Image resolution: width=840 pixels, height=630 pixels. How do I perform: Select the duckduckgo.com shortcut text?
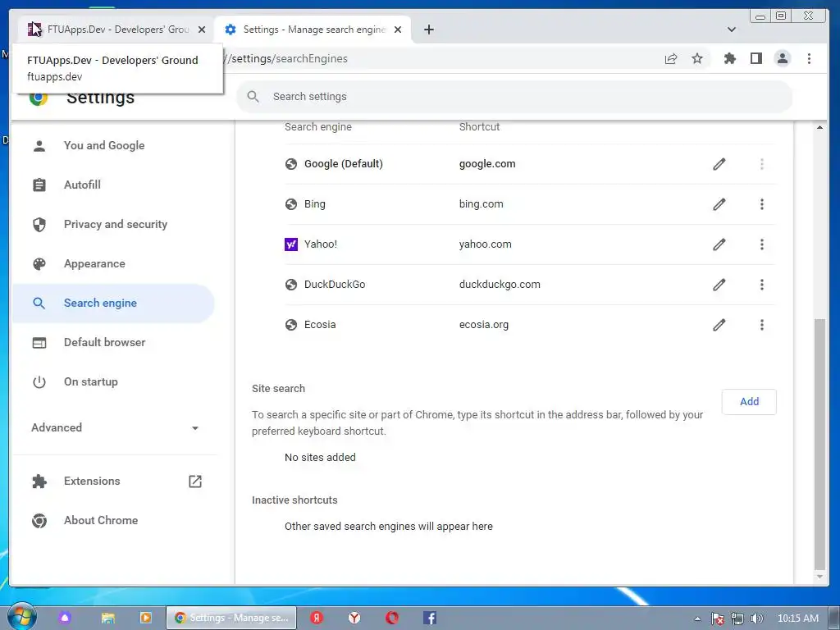pyautogui.click(x=500, y=285)
